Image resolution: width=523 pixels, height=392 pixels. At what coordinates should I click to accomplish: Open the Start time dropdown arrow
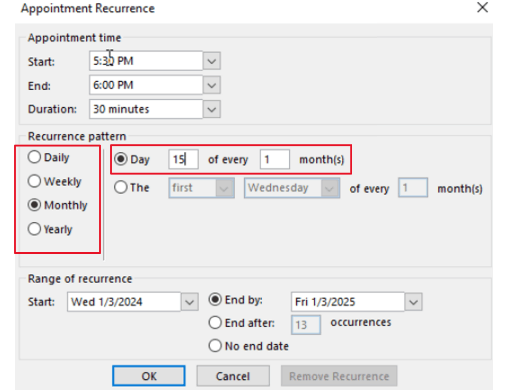click(212, 61)
